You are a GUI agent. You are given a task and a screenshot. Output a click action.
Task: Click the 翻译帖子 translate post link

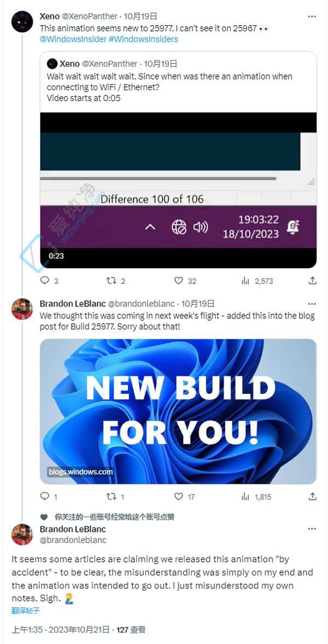point(26,610)
